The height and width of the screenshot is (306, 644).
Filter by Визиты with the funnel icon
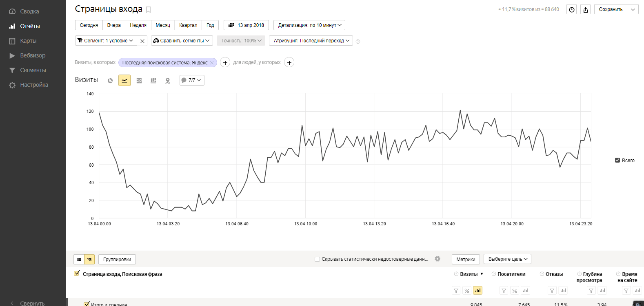[456, 291]
